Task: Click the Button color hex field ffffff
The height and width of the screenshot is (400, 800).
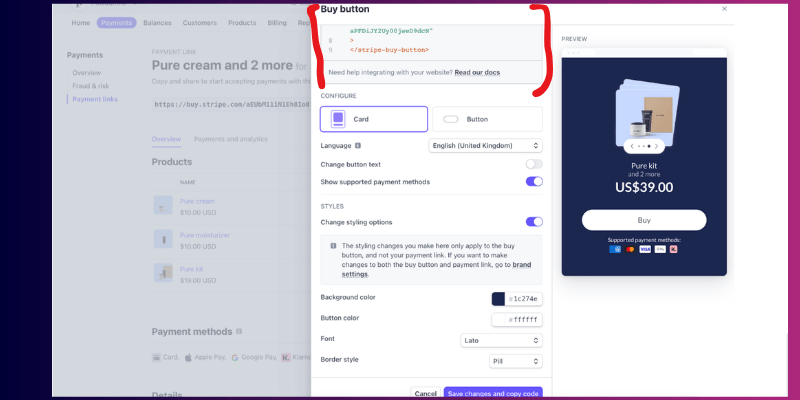Action: [x=523, y=319]
